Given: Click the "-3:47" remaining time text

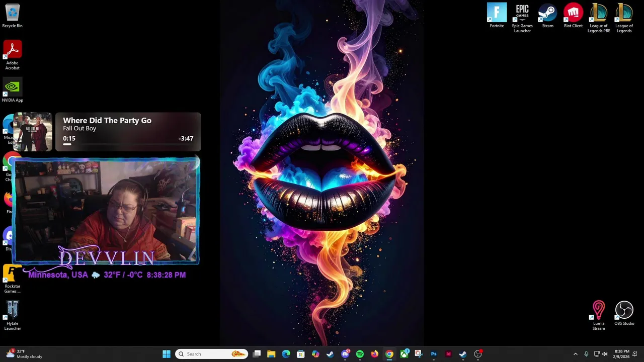Looking at the screenshot, I should pos(186,138).
